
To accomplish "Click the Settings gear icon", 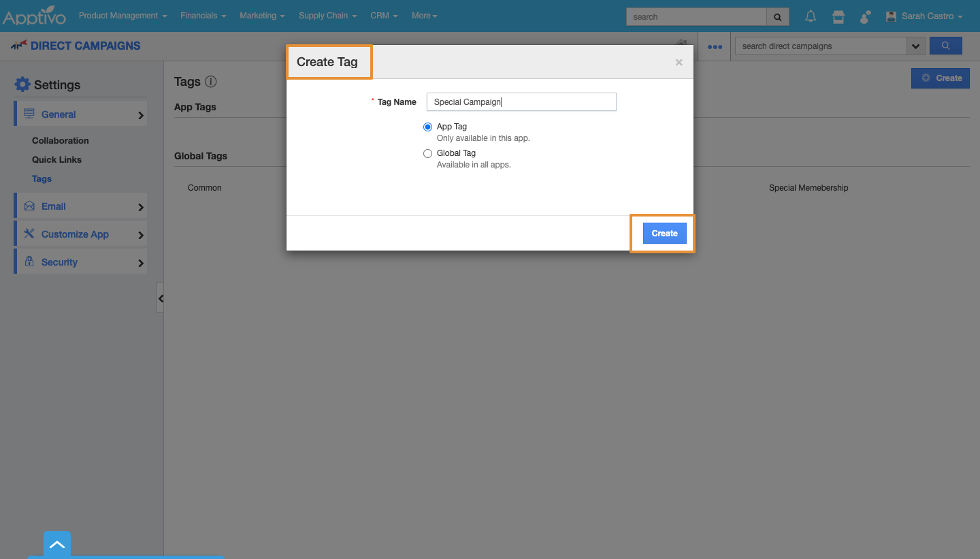I will (22, 84).
